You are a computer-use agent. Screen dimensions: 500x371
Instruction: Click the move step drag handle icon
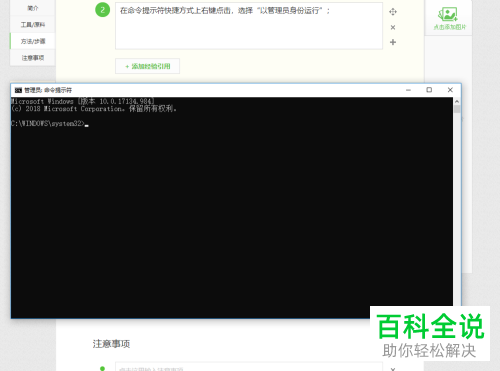pos(393,12)
